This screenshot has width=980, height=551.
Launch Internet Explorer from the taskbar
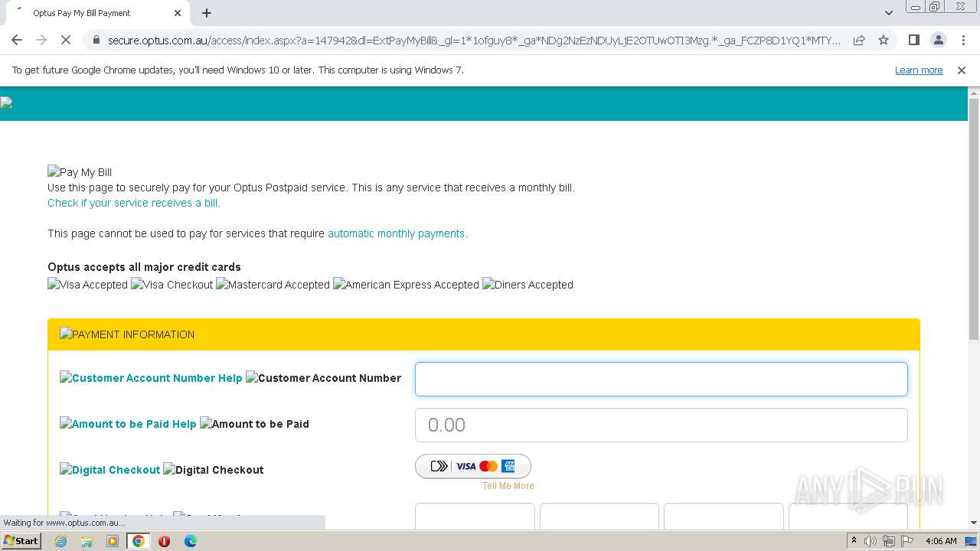(60, 541)
